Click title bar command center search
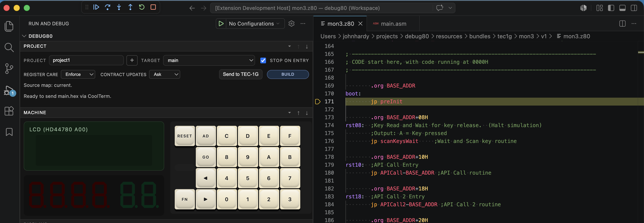 (321, 8)
